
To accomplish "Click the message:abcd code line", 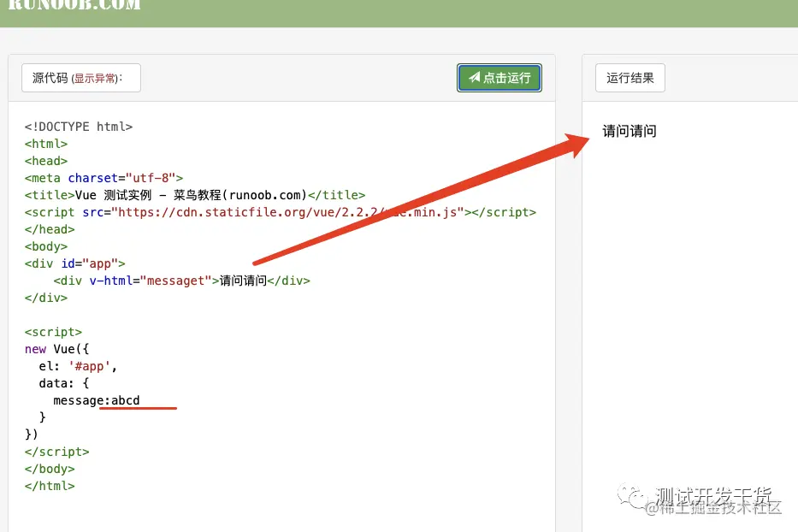I will (97, 400).
